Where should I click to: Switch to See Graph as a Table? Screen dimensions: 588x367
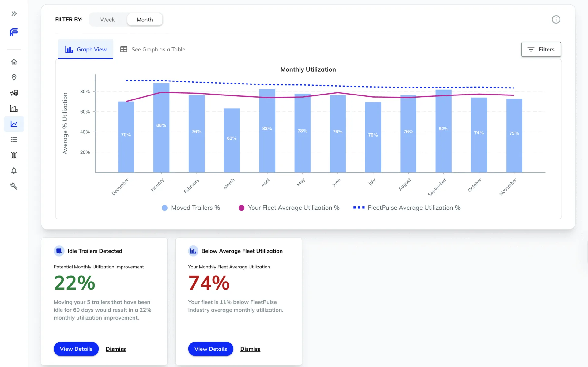(153, 49)
